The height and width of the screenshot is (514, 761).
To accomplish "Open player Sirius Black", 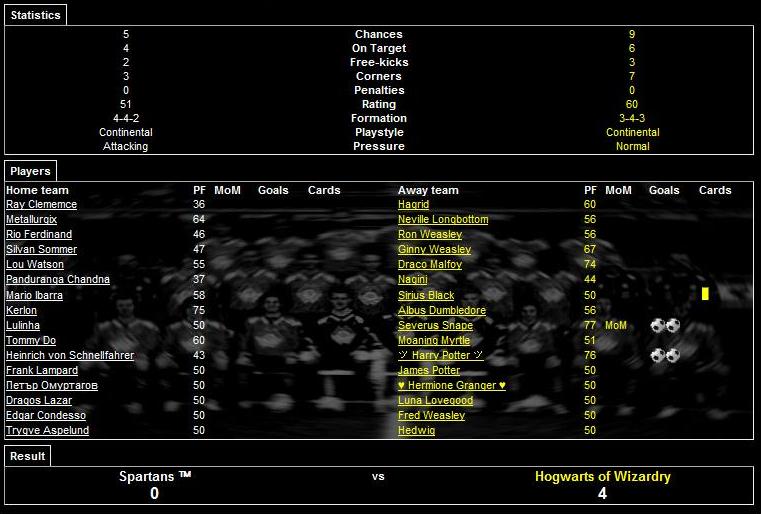I will pos(426,295).
